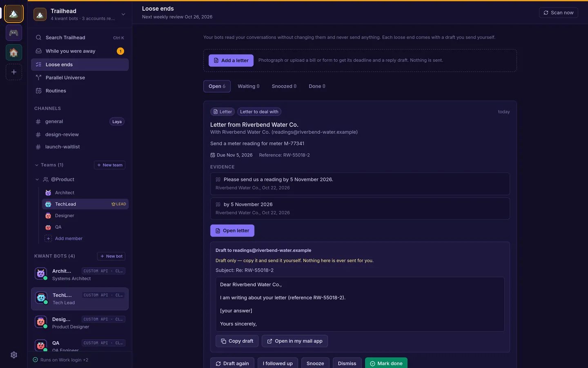Click Open in my mail app
This screenshot has height=368, width=588.
click(x=295, y=341)
